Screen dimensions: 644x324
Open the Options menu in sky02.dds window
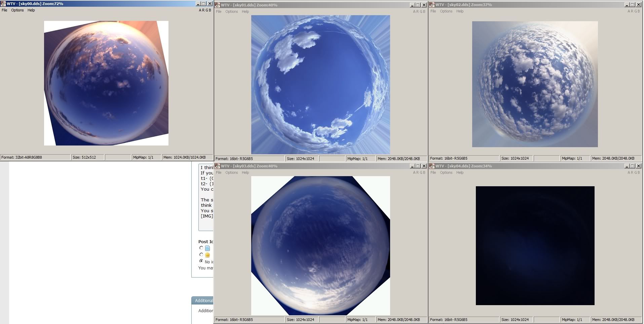coord(446,11)
